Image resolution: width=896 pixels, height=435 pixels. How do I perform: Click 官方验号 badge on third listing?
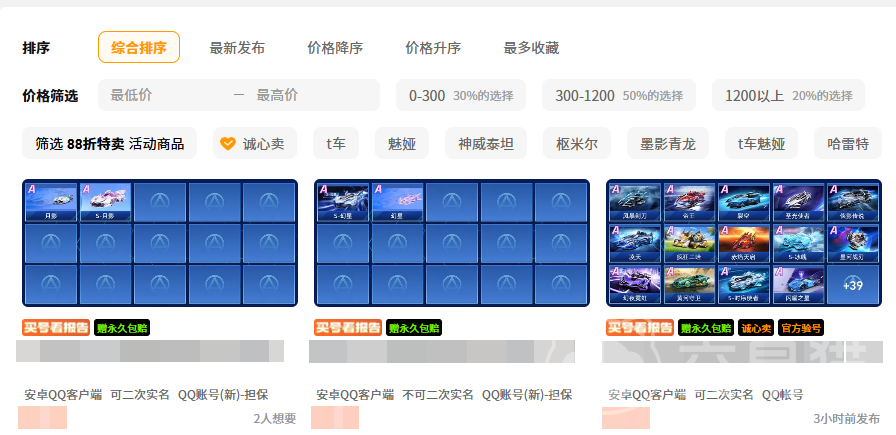801,328
